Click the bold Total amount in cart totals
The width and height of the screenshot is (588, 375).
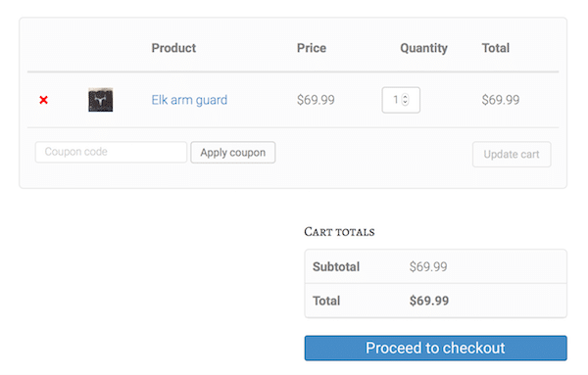click(x=429, y=301)
